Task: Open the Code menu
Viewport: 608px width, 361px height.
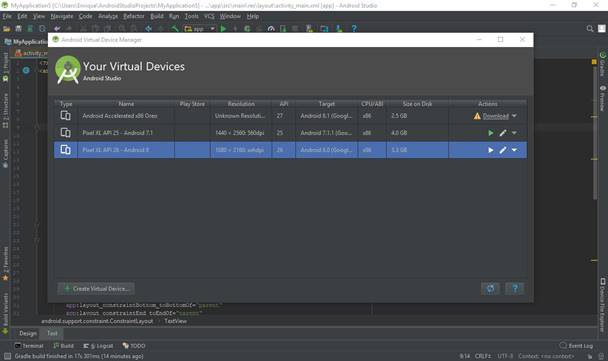Action: [x=85, y=16]
